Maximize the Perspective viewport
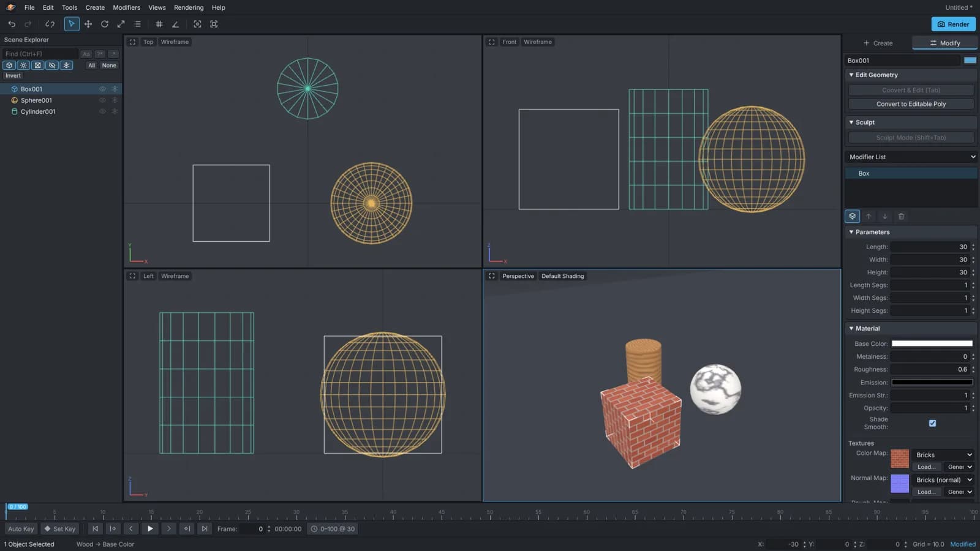980x551 pixels. (x=491, y=276)
